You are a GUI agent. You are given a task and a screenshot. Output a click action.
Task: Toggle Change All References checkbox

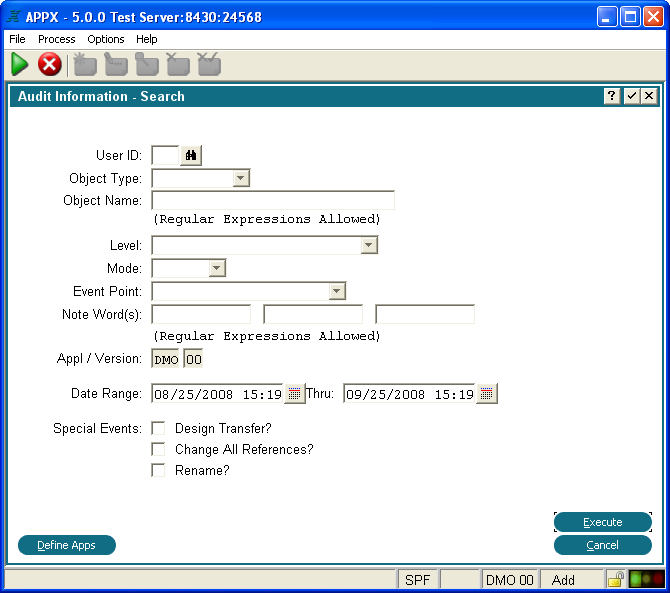point(158,449)
